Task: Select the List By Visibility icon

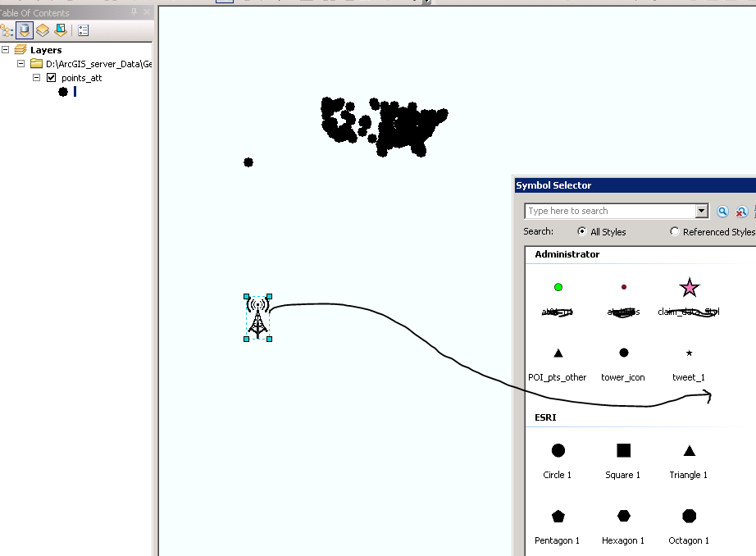Action: [40, 30]
